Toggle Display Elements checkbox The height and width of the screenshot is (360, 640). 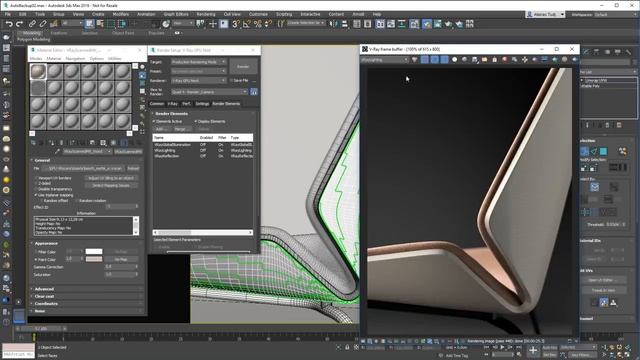coord(196,121)
